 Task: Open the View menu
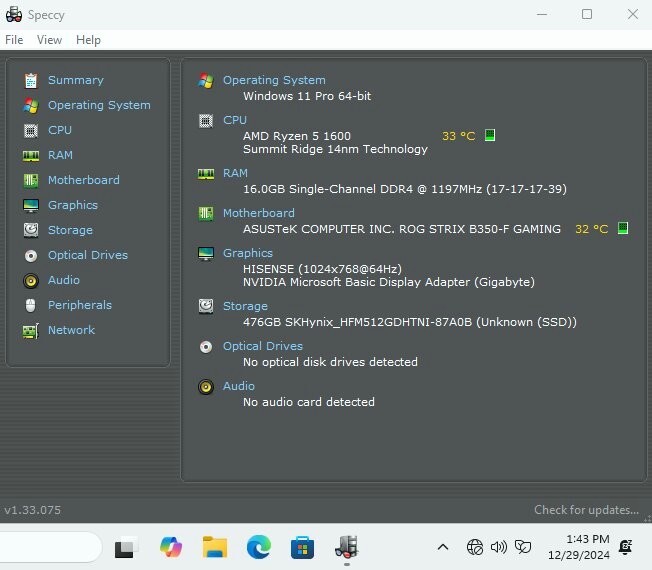click(x=49, y=40)
